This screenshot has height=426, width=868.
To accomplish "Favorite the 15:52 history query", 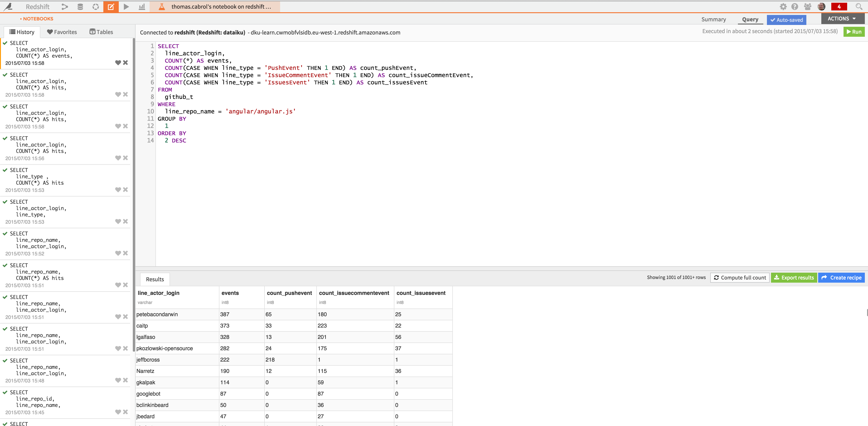I will click(x=118, y=253).
